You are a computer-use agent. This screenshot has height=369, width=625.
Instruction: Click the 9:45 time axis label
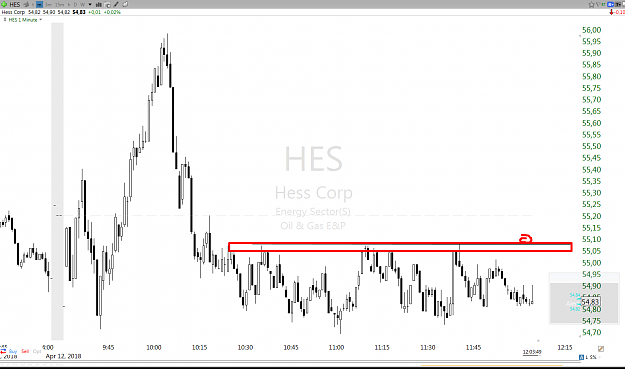pyautogui.click(x=108, y=347)
